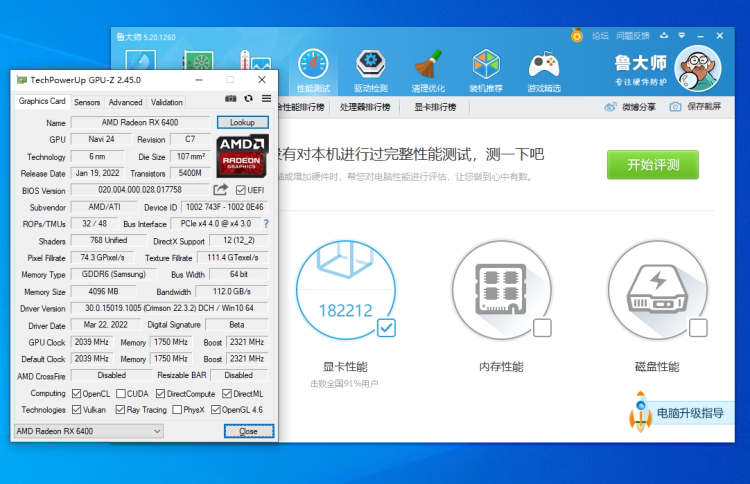Toggle the PhysX checkbox
Screen dimensions: 750x484
click(177, 410)
